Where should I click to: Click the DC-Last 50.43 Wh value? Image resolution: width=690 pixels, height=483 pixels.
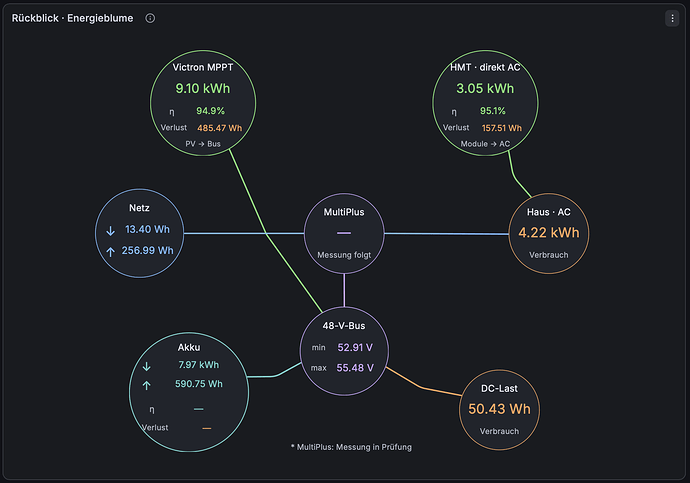(x=499, y=409)
